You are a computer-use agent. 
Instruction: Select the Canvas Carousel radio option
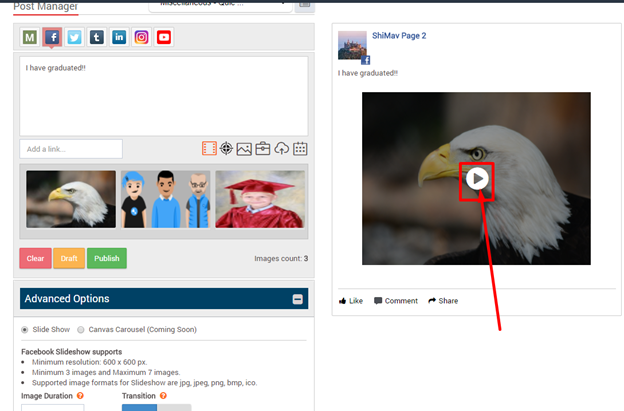(x=81, y=329)
